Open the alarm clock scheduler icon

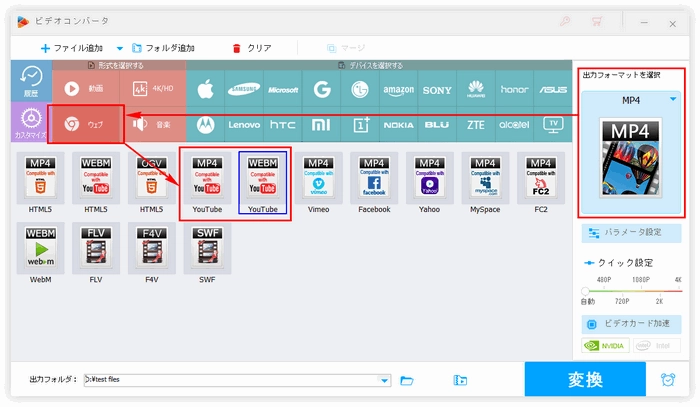coord(667,380)
